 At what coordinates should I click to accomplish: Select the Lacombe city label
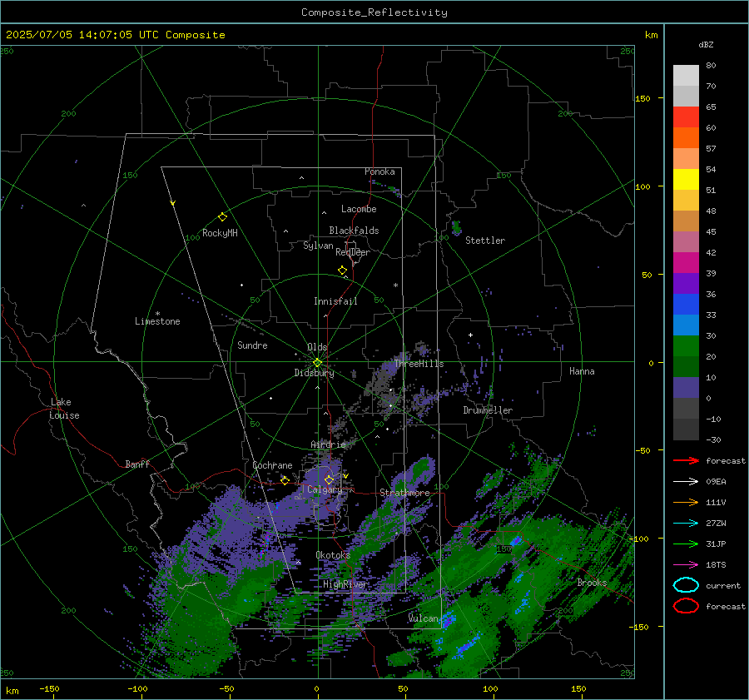[x=359, y=209]
